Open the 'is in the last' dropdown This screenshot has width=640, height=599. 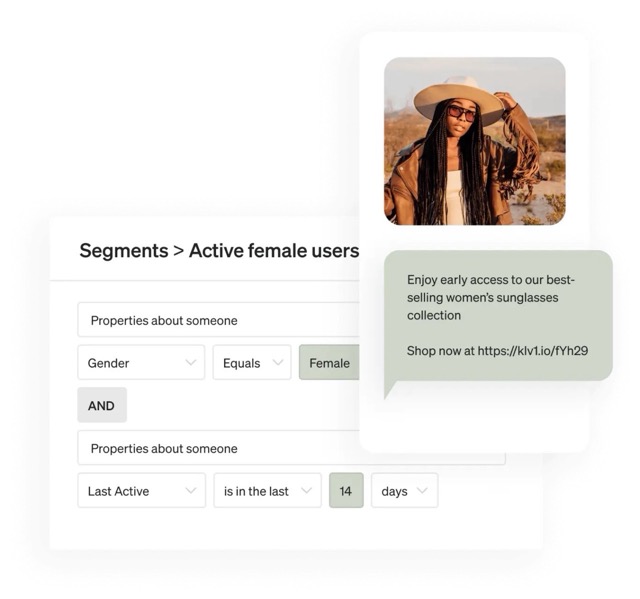tap(267, 491)
